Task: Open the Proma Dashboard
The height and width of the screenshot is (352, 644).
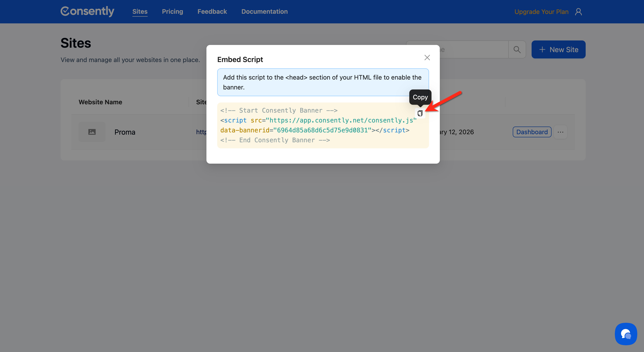Action: click(532, 132)
